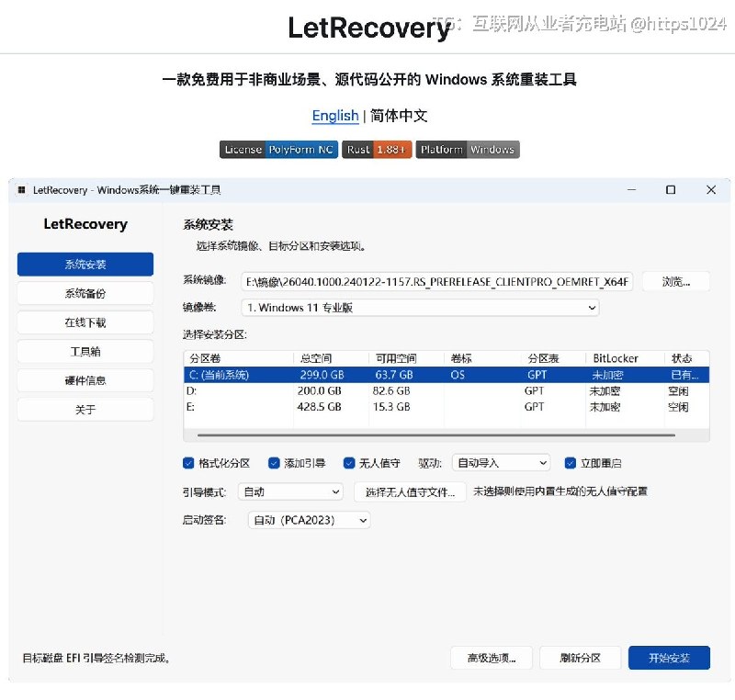Select the D: partition row

tap(447, 390)
